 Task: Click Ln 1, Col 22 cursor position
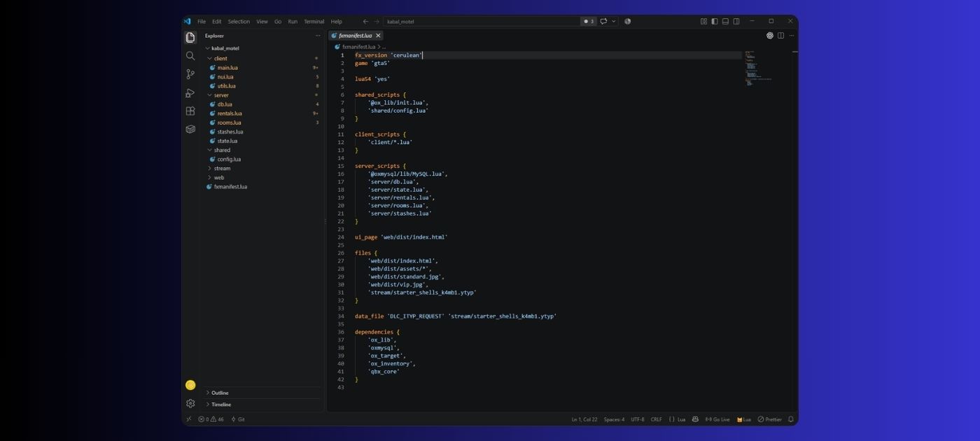click(x=584, y=419)
